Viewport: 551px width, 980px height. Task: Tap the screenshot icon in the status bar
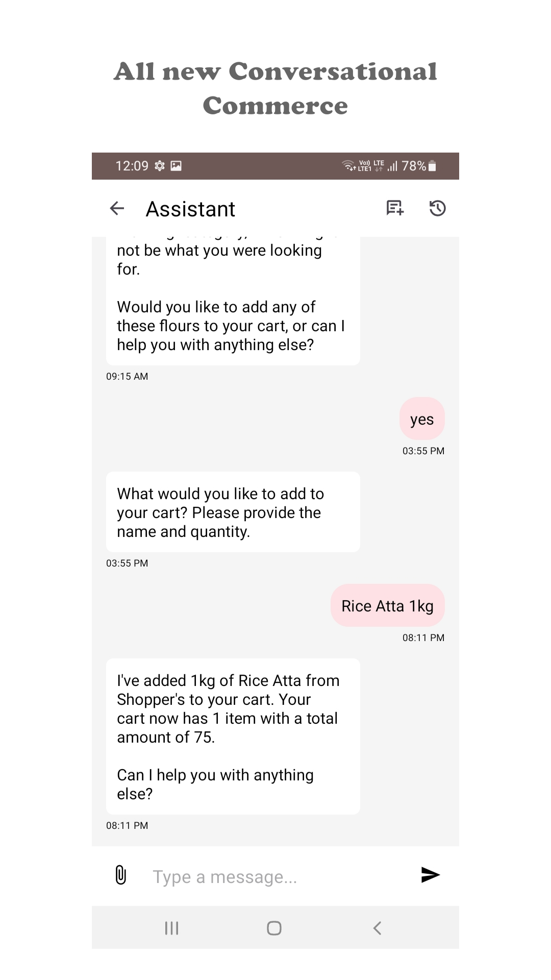[x=176, y=165]
